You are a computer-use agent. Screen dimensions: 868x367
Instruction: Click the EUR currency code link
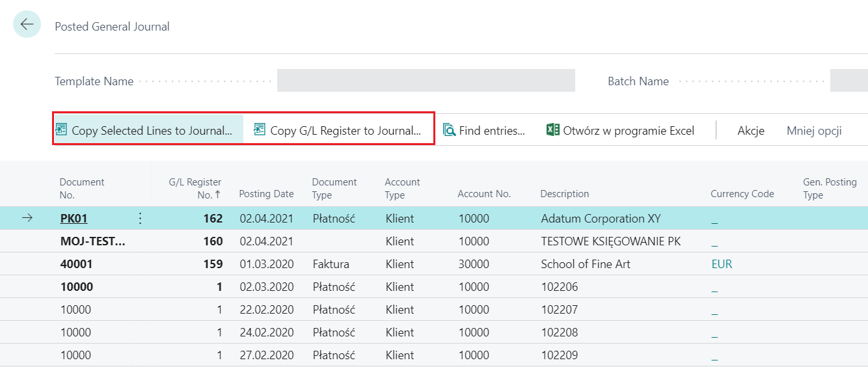click(x=722, y=264)
